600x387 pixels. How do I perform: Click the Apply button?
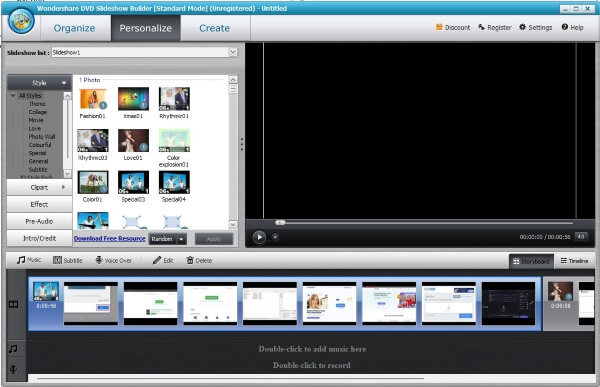coord(214,239)
